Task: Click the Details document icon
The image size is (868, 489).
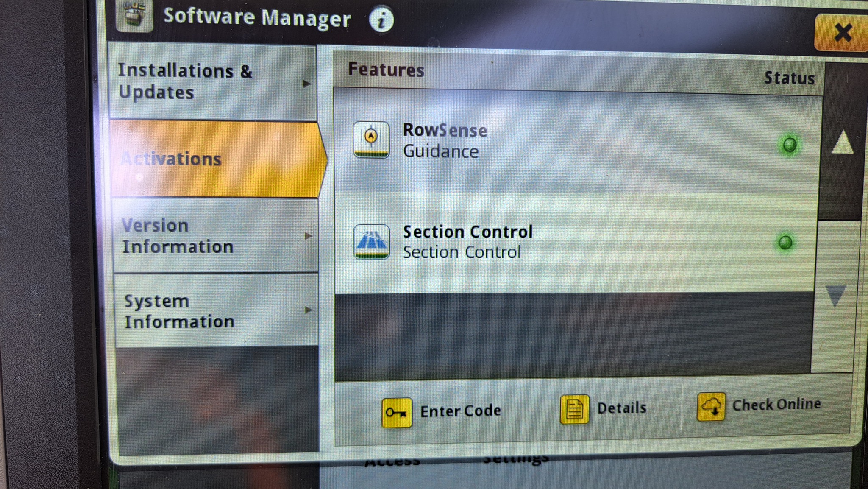Action: click(x=575, y=409)
